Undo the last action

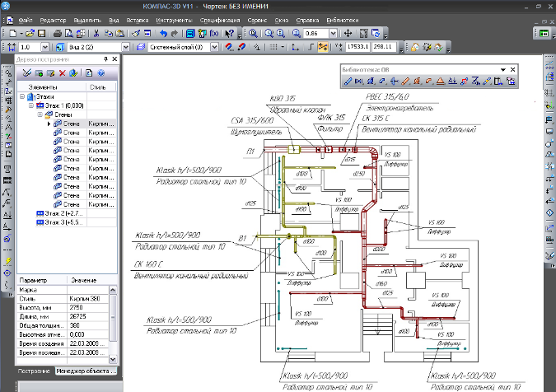coord(163,33)
